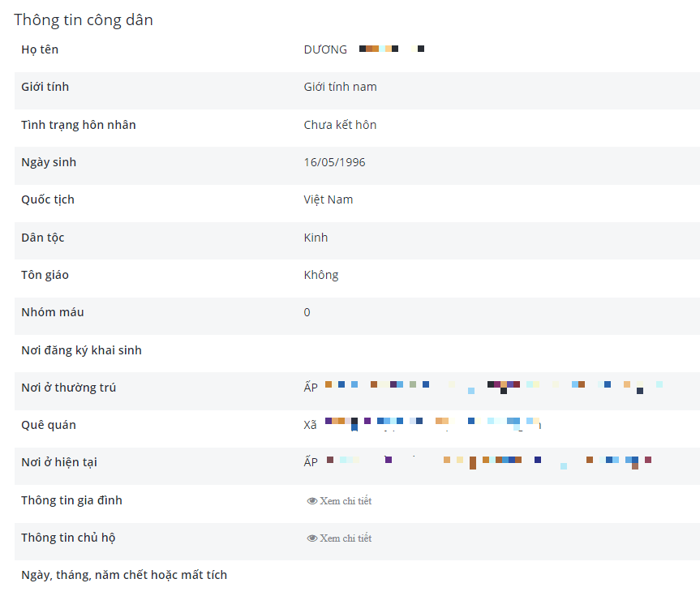
Task: Select the Nơi ở thường trú label
Action: pos(68,388)
